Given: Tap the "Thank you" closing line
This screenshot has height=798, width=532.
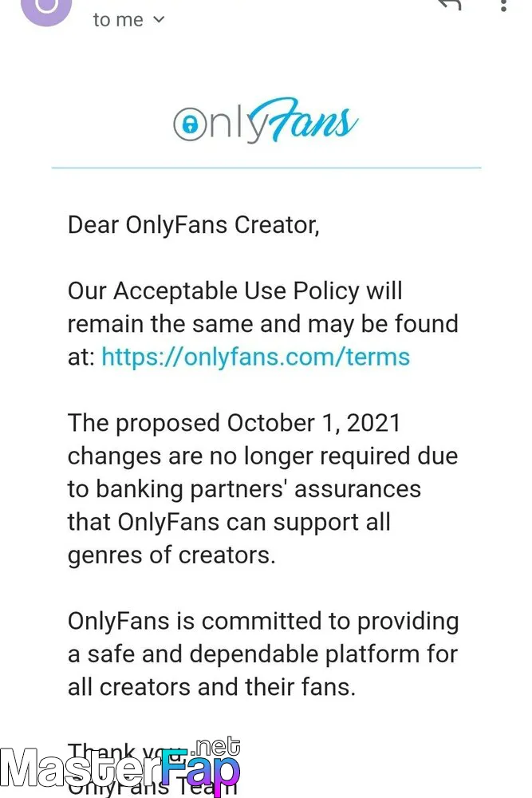Looking at the screenshot, I should pos(127,753).
